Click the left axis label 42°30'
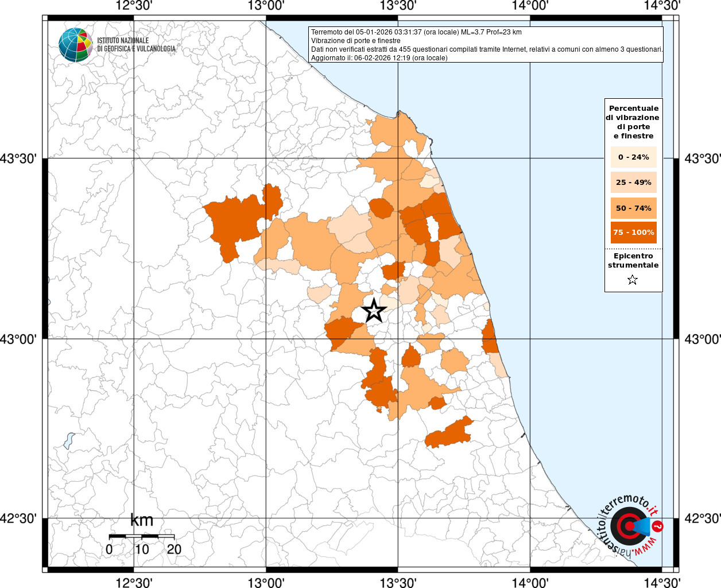 click(x=18, y=519)
